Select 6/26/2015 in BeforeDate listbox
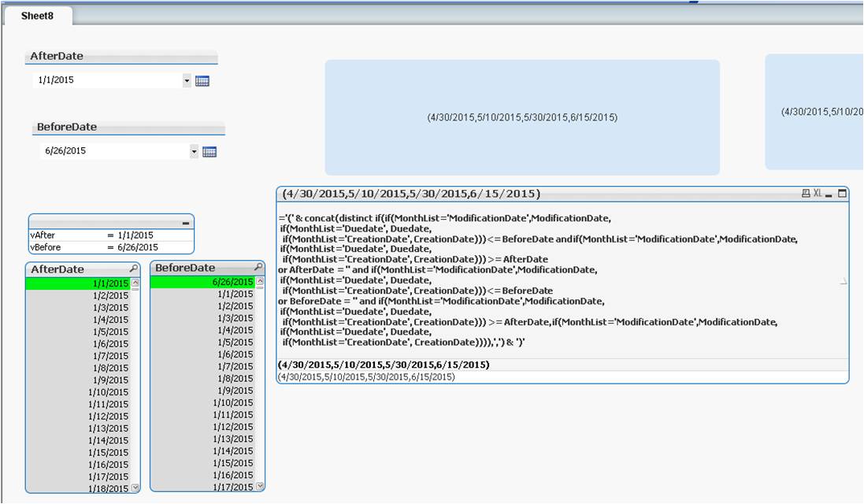864x504 pixels. [202, 281]
